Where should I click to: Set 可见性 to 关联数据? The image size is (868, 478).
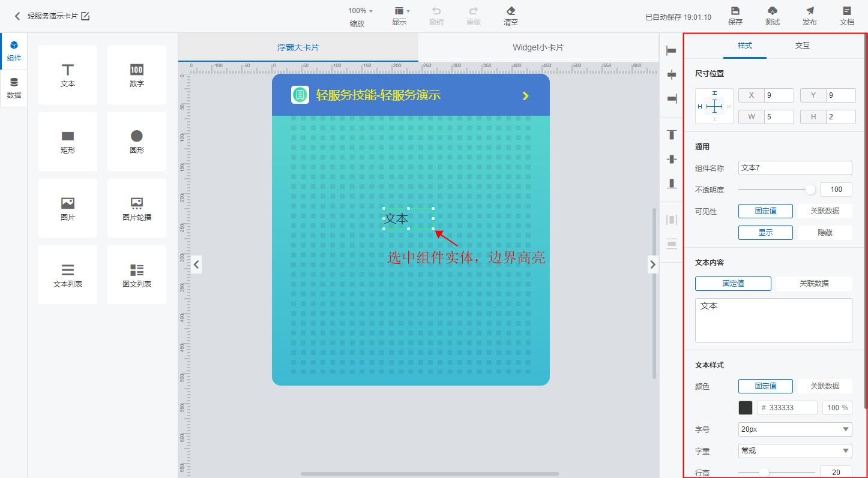[825, 211]
